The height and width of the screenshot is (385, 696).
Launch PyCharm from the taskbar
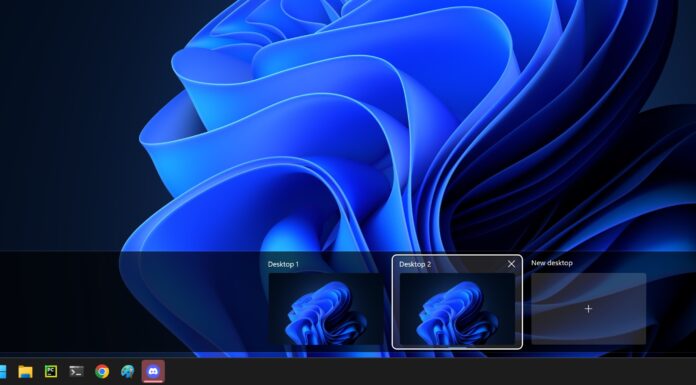coord(51,371)
